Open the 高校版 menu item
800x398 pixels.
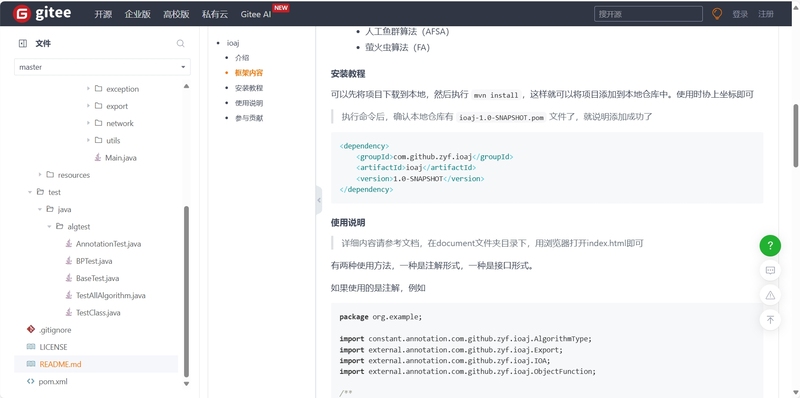pyautogui.click(x=176, y=14)
